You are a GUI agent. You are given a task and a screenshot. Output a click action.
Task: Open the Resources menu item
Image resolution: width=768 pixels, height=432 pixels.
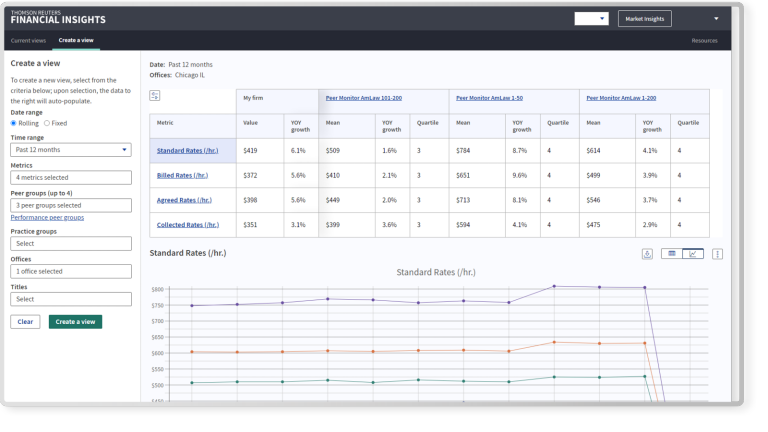point(704,40)
